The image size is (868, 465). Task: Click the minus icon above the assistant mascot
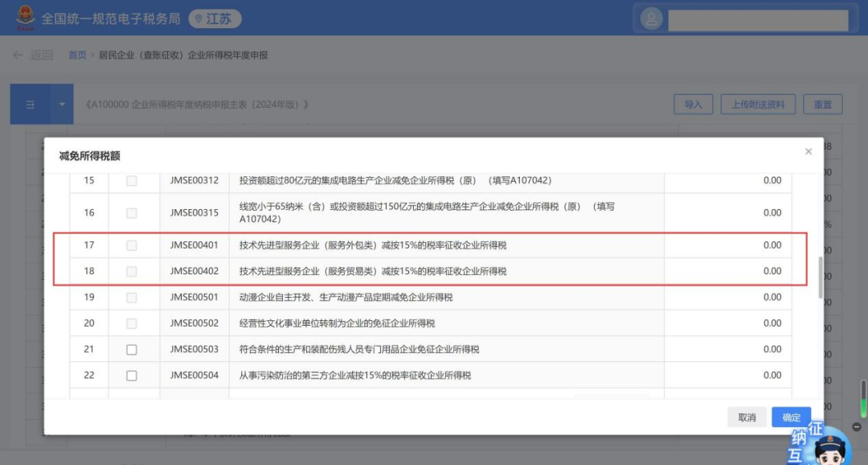[857, 427]
